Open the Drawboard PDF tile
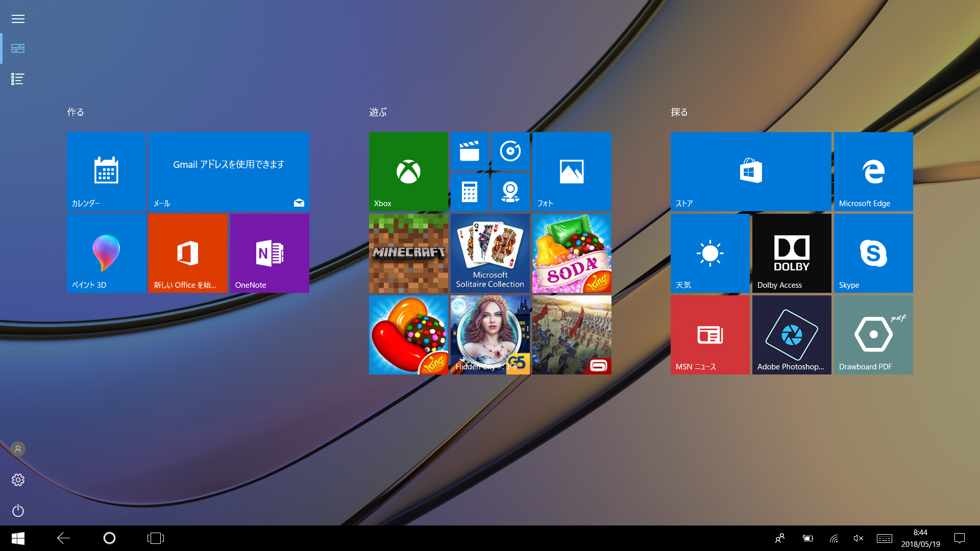Viewport: 980px width, 551px height. (x=873, y=335)
